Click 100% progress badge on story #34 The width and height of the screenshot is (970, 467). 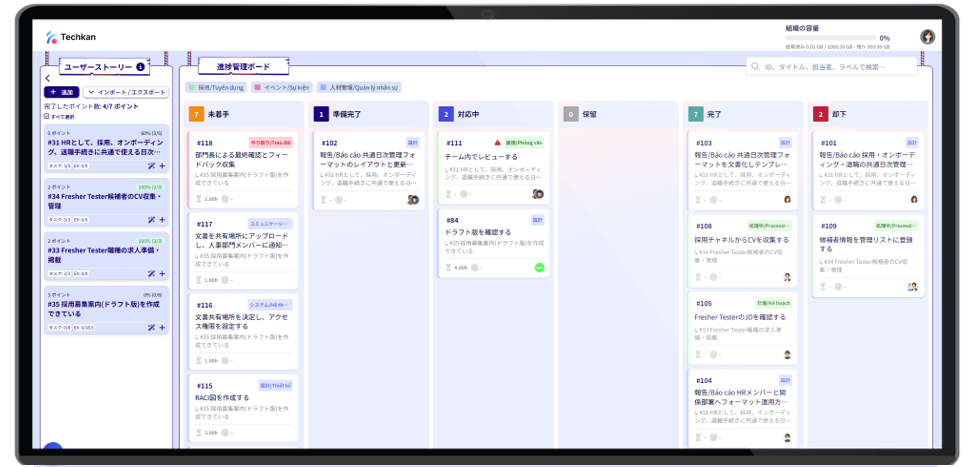pyautogui.click(x=149, y=187)
